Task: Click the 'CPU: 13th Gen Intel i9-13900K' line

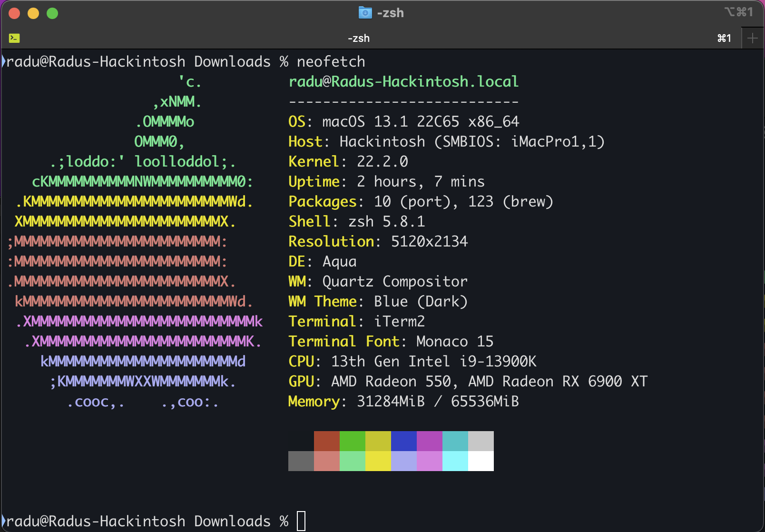Action: click(412, 362)
